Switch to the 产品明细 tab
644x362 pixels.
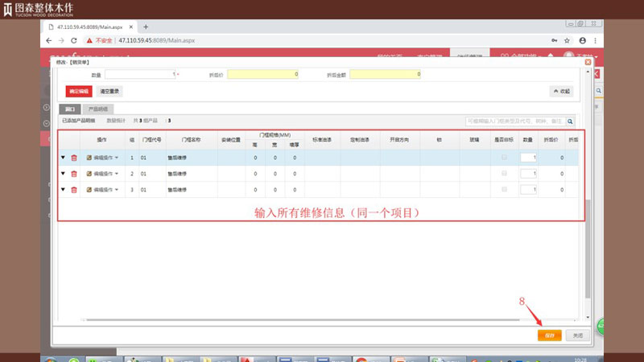click(x=97, y=108)
